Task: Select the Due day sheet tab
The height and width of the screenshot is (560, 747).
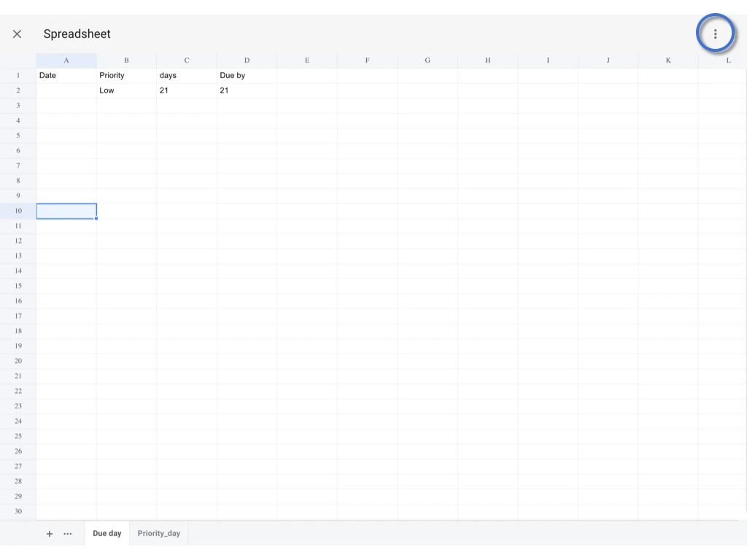Action: click(107, 533)
